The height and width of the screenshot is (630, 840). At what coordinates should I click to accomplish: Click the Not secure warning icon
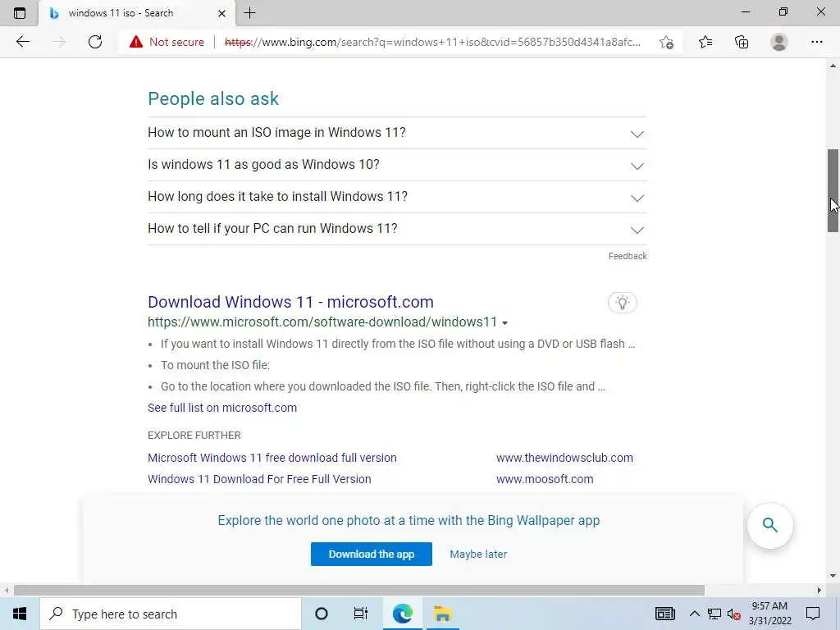click(136, 42)
